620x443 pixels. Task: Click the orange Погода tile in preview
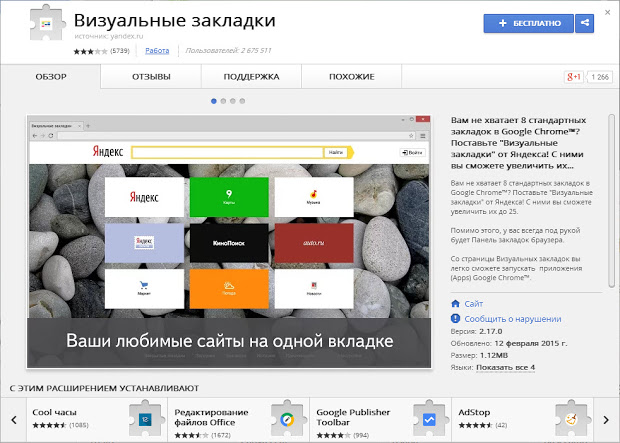tap(229, 289)
